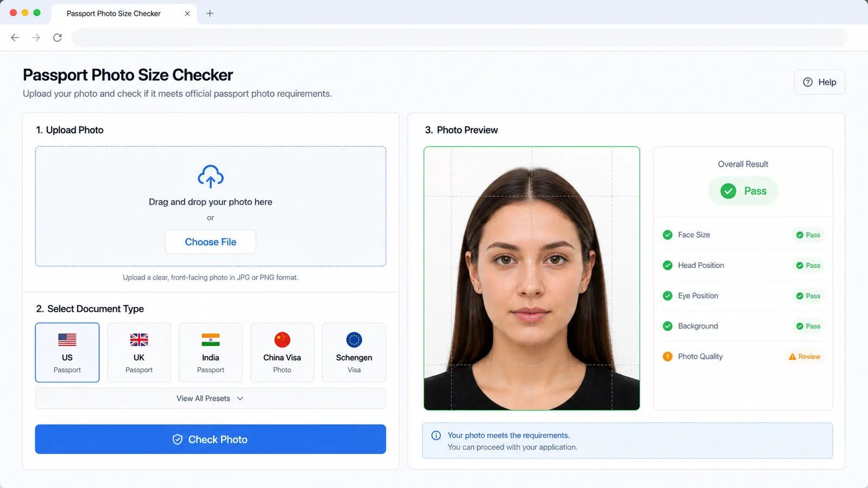Viewport: 868px width, 488px height.
Task: Click the Eye Position Pass badge
Action: pyautogui.click(x=808, y=296)
